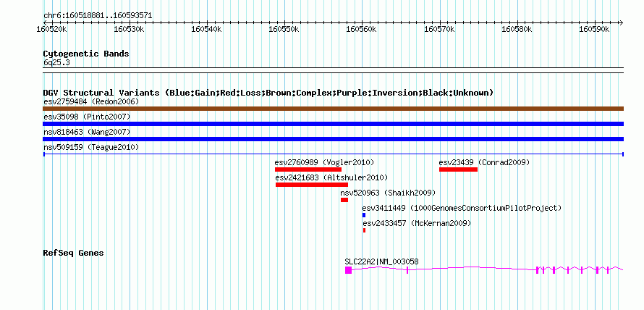The image size is (644, 310).
Task: Click the 6q25.3 band label
Action: (x=56, y=62)
